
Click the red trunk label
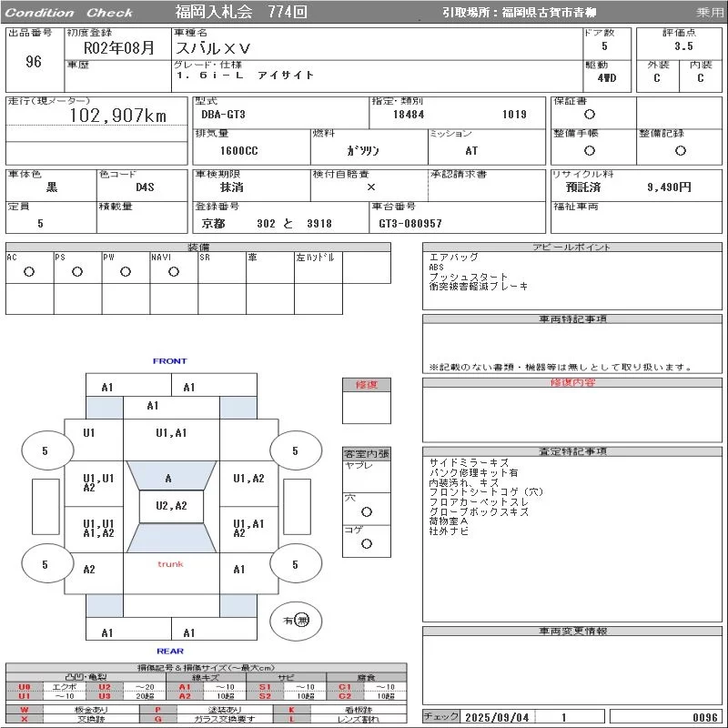170,564
